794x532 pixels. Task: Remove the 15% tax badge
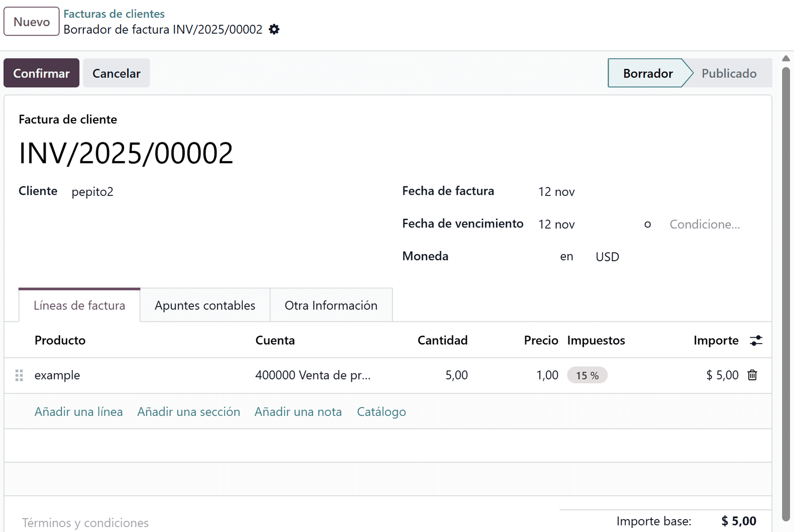588,375
